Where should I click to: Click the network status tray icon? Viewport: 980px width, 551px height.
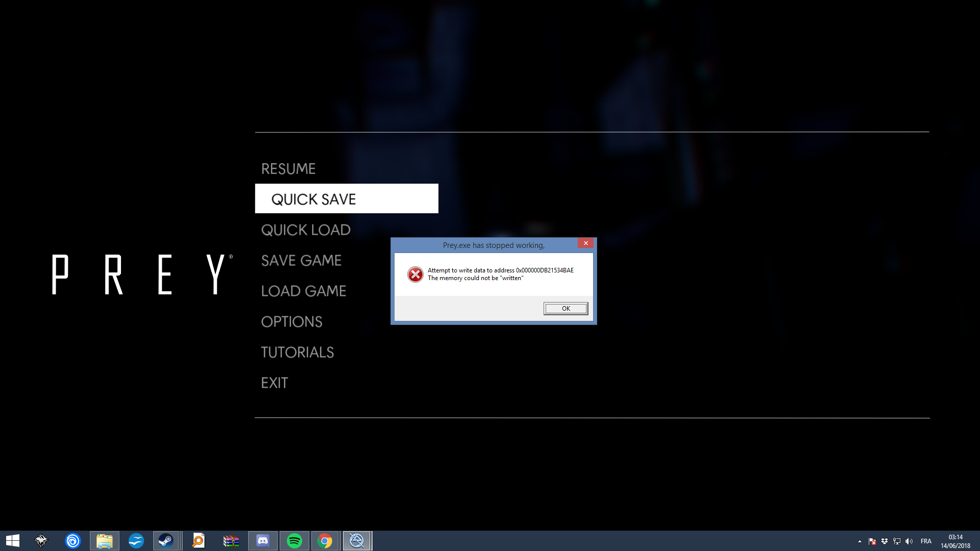pos(897,541)
